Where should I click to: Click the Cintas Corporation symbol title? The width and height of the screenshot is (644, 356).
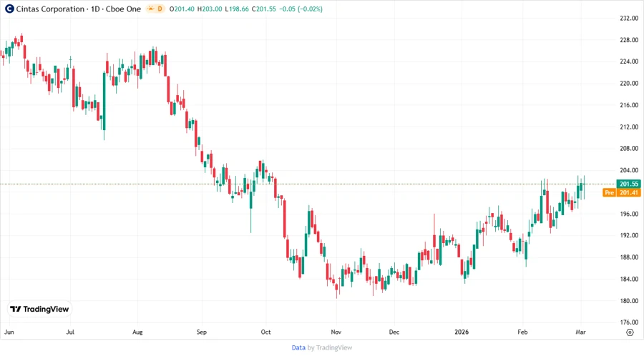click(x=79, y=9)
